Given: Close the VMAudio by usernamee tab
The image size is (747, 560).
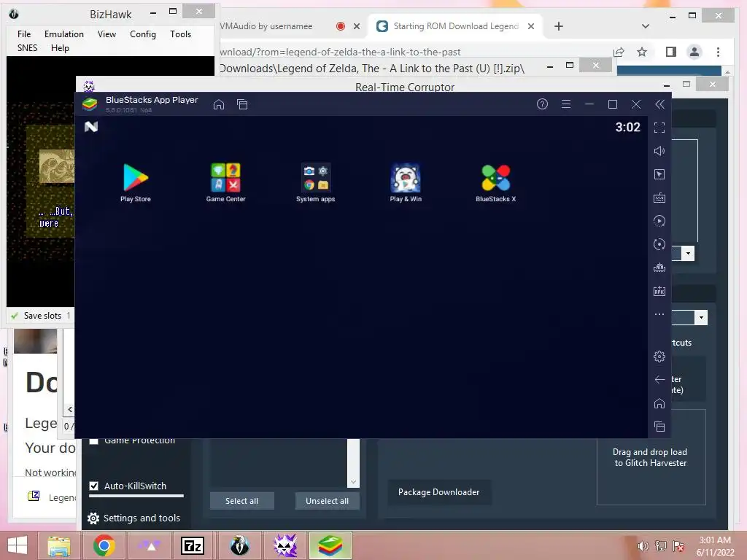Looking at the screenshot, I should (x=356, y=26).
